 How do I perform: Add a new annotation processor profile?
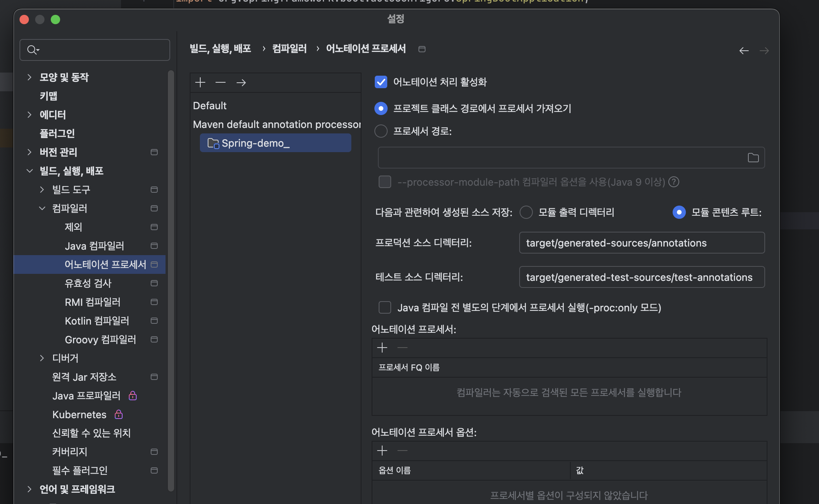click(200, 82)
